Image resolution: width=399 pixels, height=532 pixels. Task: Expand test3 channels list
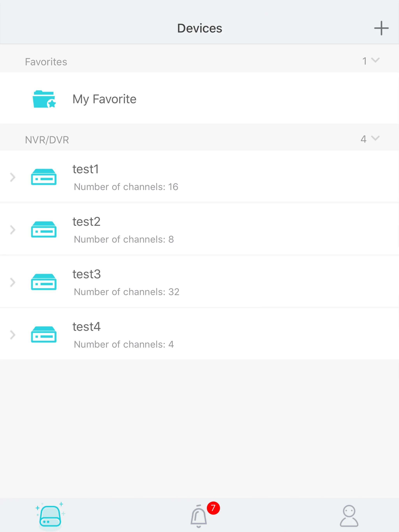coord(13,282)
